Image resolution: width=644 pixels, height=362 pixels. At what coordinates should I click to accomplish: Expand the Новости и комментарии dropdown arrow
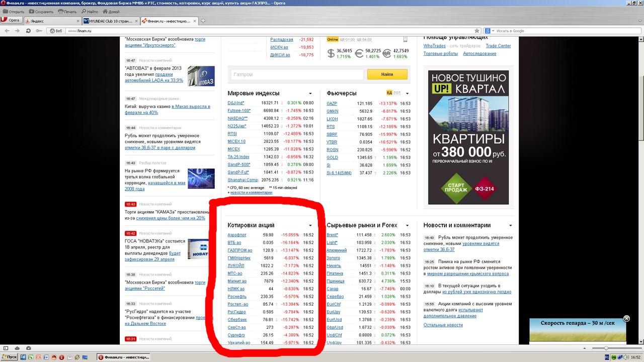[511, 226]
